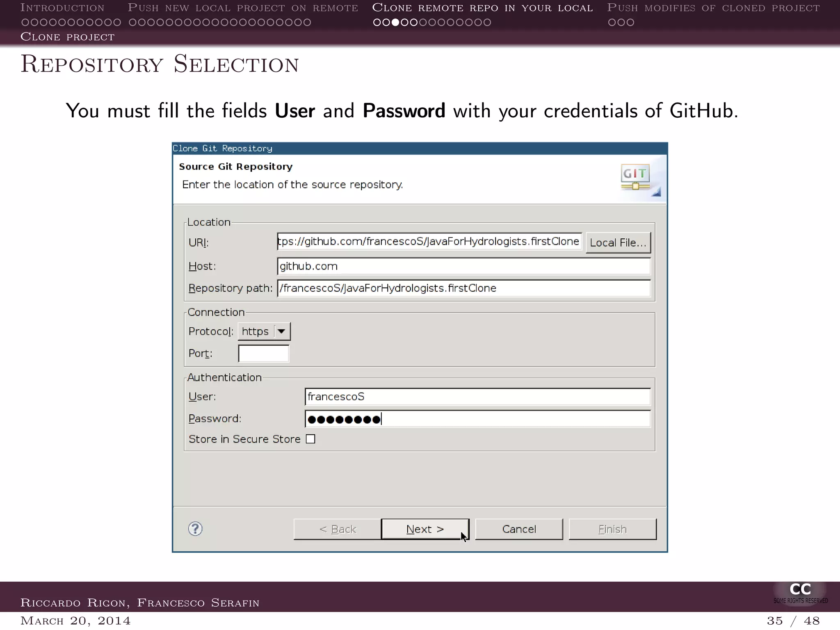Viewport: 840px width, 630px height.
Task: Open the Introduction section in slide header
Action: pos(62,7)
